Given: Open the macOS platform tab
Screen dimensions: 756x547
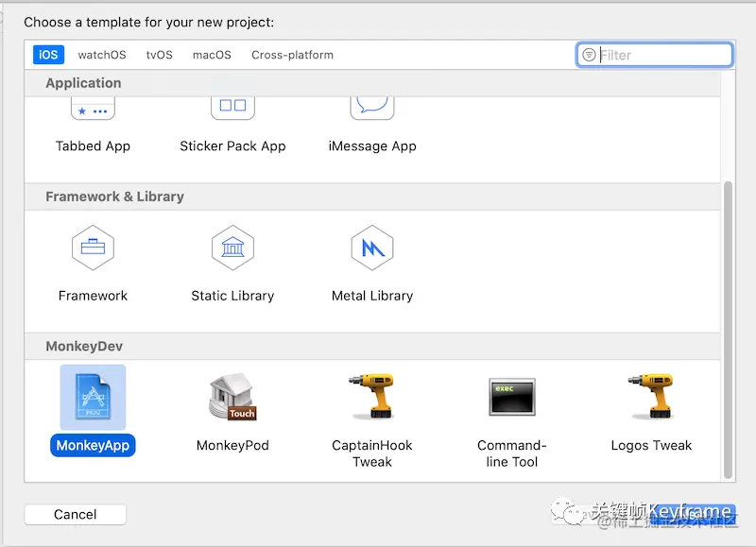Looking at the screenshot, I should [212, 55].
